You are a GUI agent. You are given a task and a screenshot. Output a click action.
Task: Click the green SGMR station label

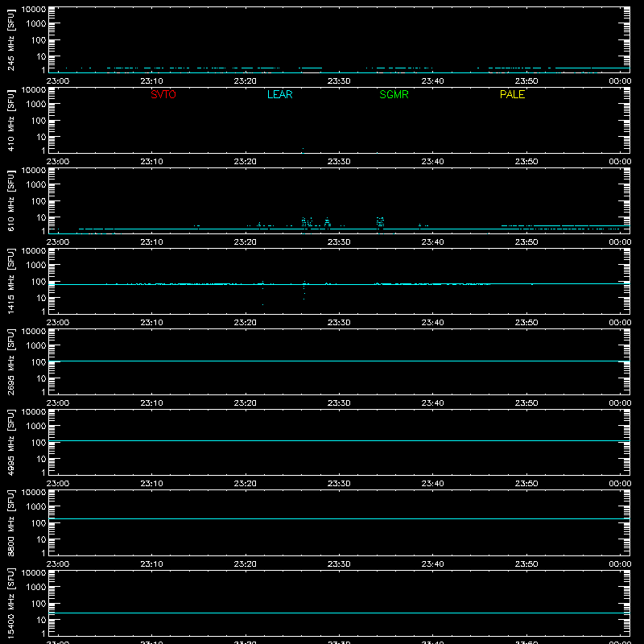(x=394, y=94)
